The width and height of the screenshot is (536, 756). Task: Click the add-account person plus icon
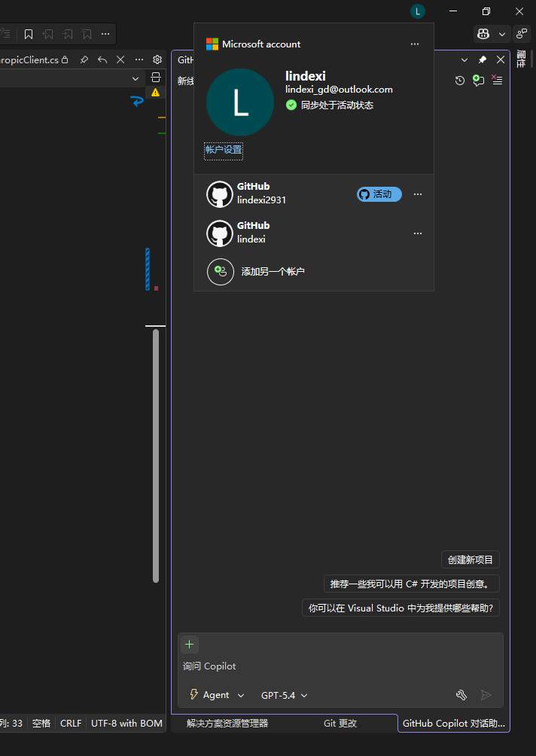[x=221, y=271]
